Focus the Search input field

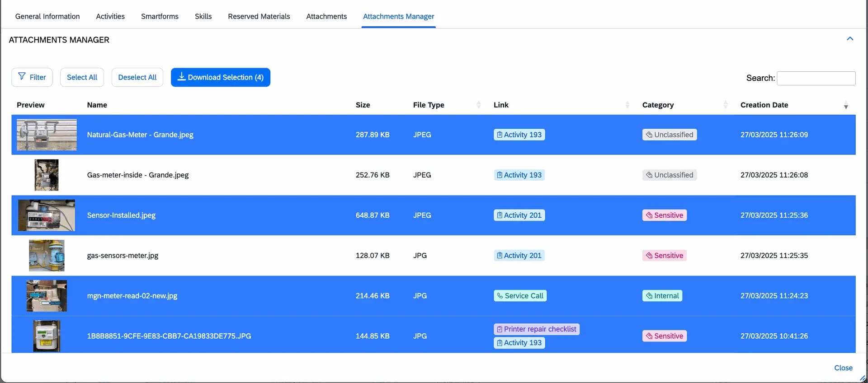click(x=816, y=78)
